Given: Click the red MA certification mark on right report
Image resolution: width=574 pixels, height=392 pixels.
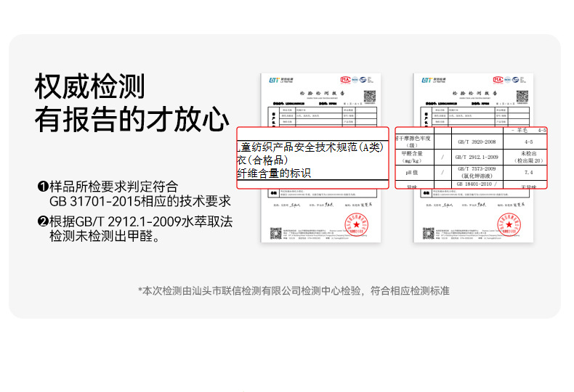Looking at the screenshot, I should pos(498,80).
